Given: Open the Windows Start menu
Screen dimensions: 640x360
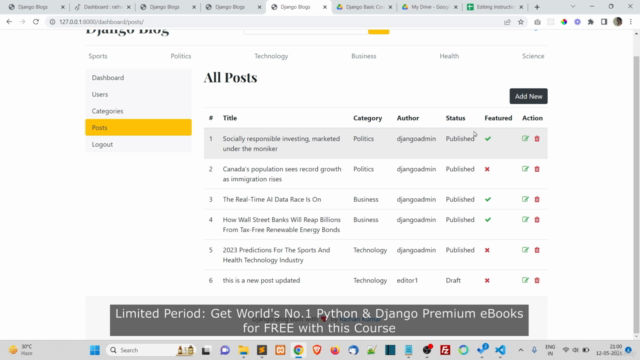Looking at the screenshot, I should (95, 350).
